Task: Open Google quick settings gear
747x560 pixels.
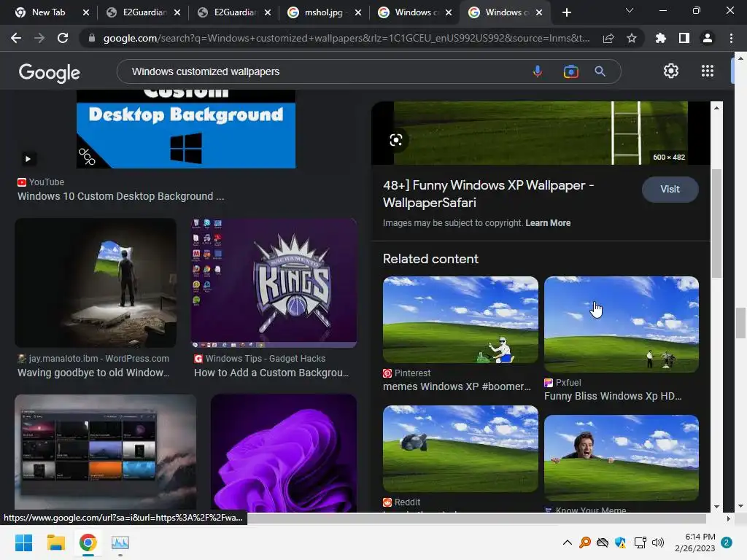Action: [x=671, y=71]
